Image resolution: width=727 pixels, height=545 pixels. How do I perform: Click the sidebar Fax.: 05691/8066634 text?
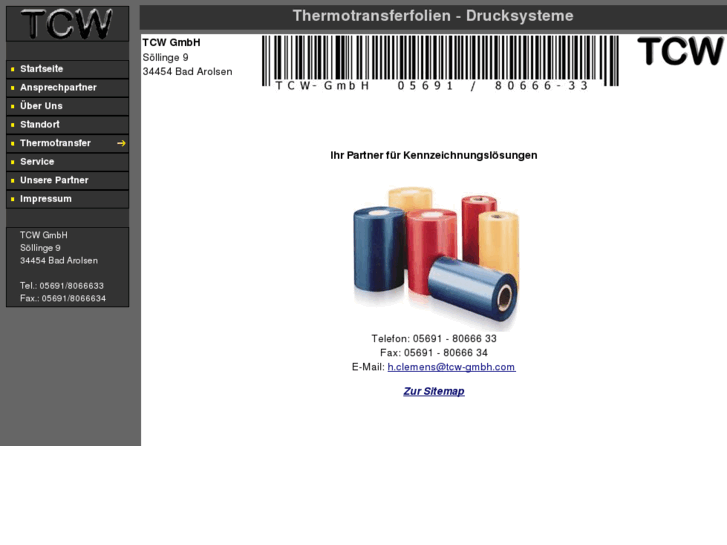tap(63, 298)
